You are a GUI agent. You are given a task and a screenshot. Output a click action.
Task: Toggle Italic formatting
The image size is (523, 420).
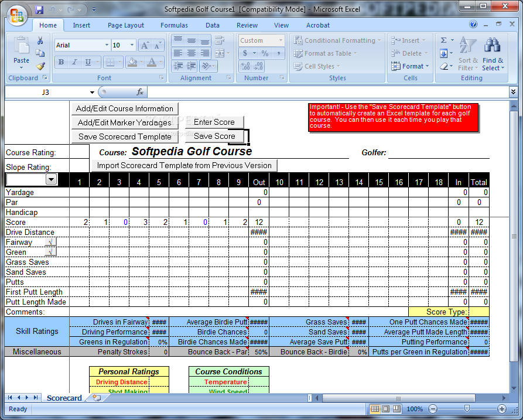point(74,62)
